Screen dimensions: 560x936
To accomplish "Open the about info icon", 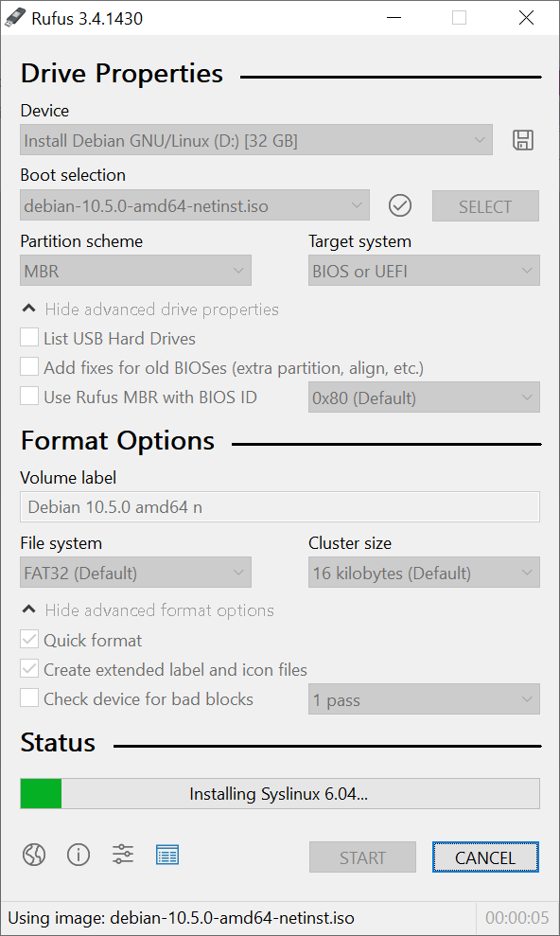I will pos(79,855).
